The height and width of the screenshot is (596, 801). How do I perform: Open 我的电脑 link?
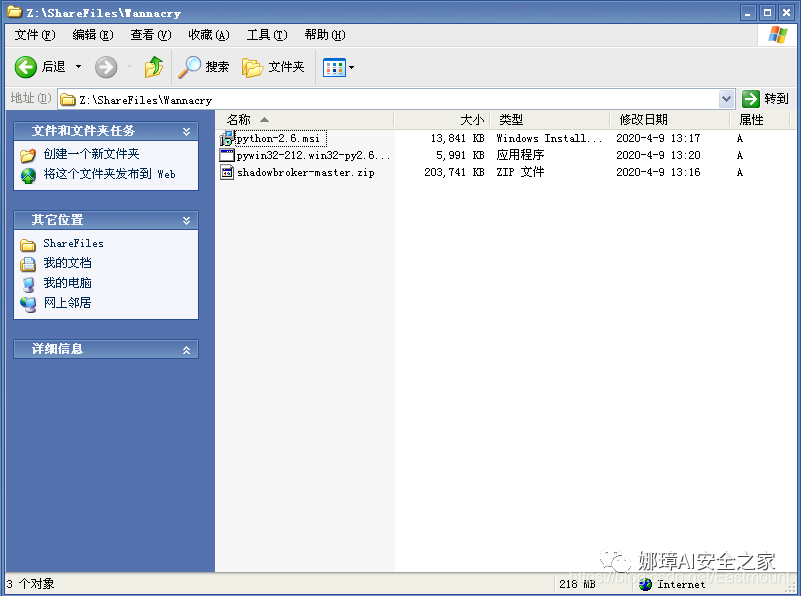coord(67,283)
